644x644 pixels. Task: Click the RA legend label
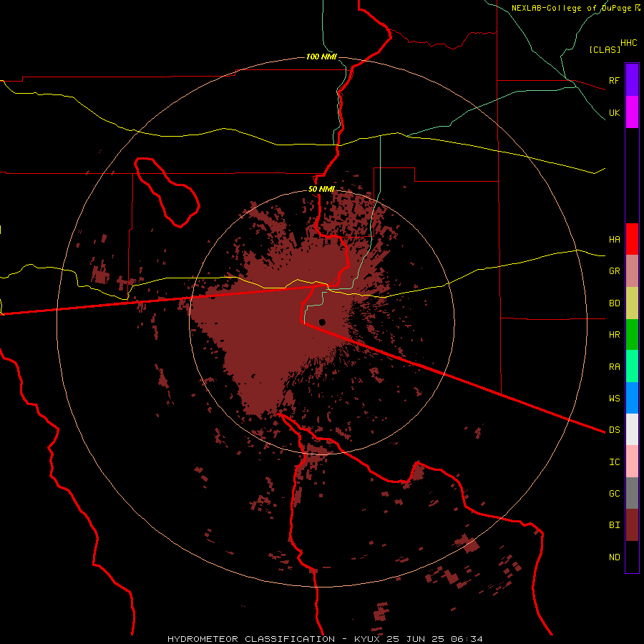[x=615, y=367]
